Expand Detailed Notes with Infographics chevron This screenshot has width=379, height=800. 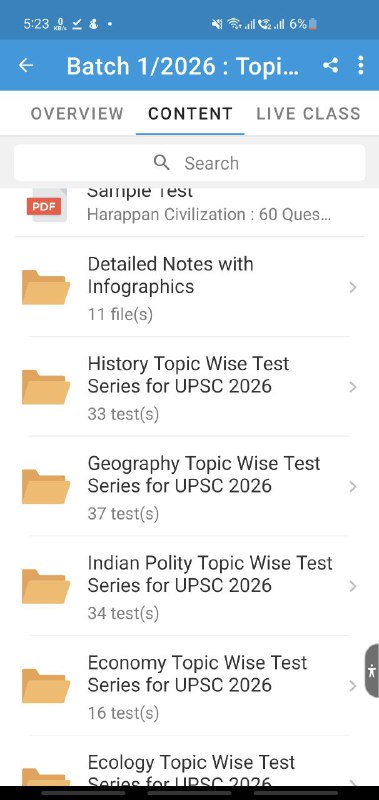point(352,288)
